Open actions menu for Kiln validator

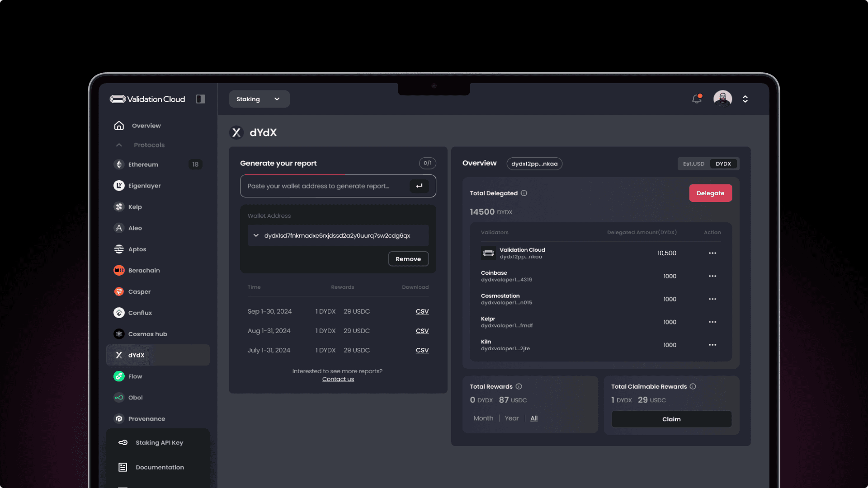point(712,345)
